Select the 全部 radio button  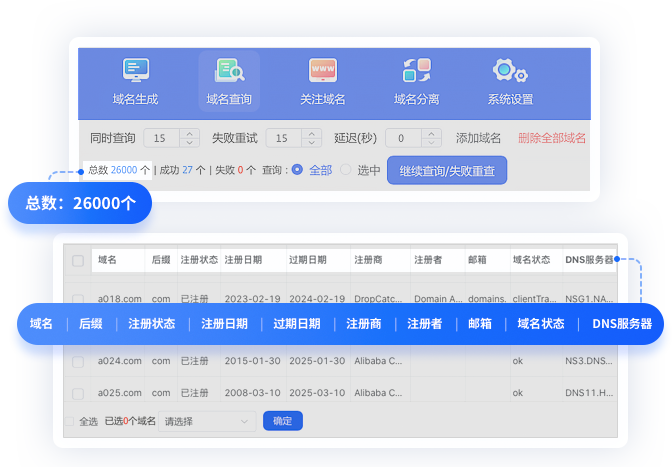click(297, 170)
